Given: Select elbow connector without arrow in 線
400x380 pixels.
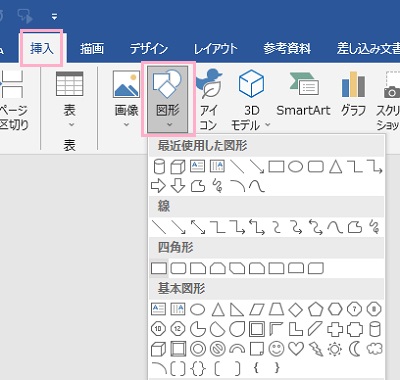Looking at the screenshot, I should click(x=217, y=227).
